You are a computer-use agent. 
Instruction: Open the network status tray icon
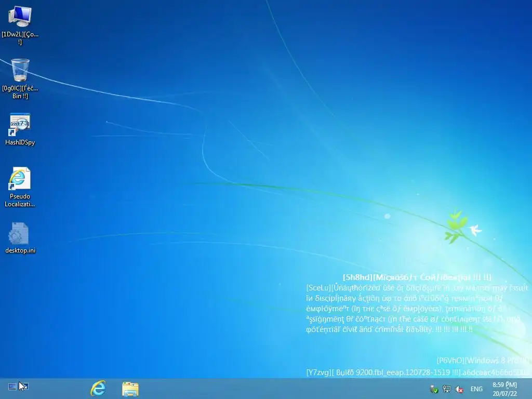pos(447,389)
